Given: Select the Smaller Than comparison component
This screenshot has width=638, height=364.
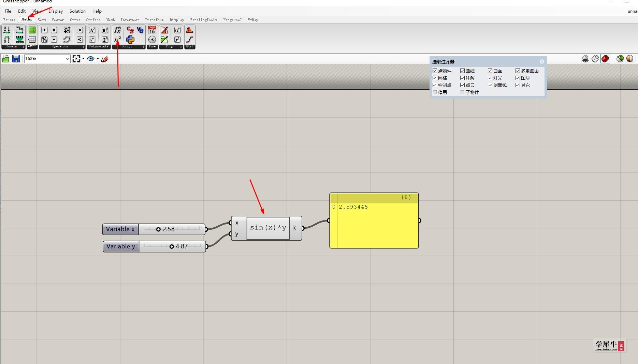Looking at the screenshot, I should pos(79,40).
